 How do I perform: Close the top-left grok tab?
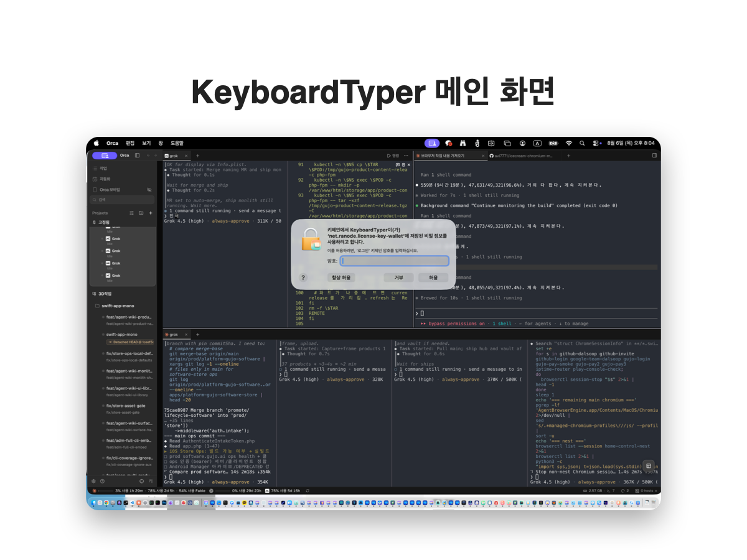pyautogui.click(x=186, y=156)
